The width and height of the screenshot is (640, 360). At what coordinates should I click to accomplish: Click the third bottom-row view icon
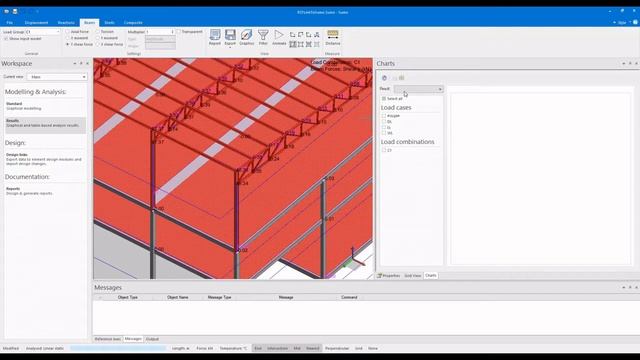tap(309, 44)
